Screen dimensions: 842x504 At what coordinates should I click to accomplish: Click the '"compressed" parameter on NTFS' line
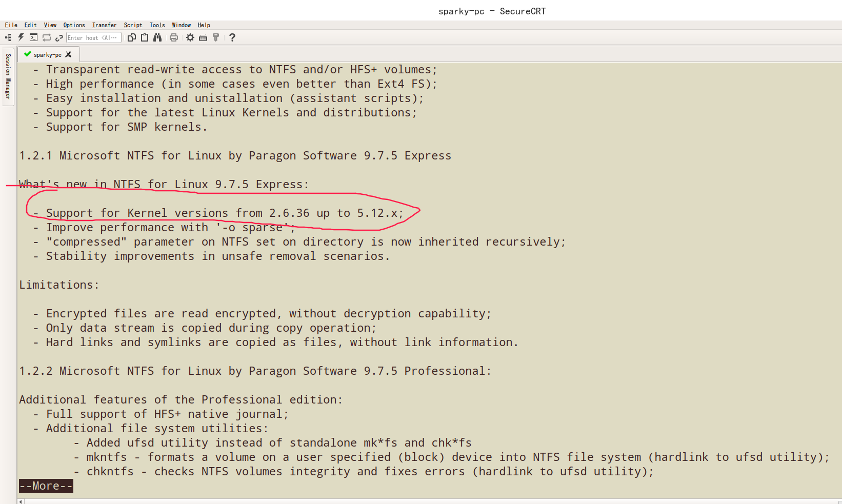coord(299,242)
